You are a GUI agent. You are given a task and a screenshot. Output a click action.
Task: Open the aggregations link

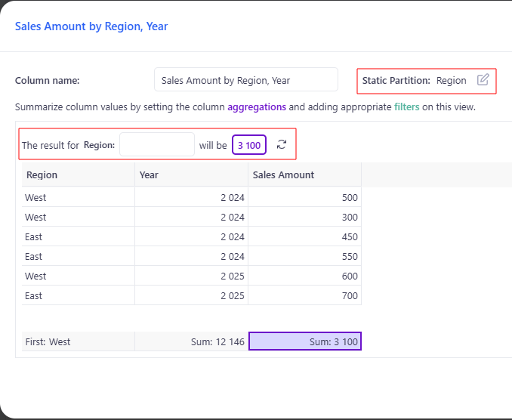[x=257, y=107]
